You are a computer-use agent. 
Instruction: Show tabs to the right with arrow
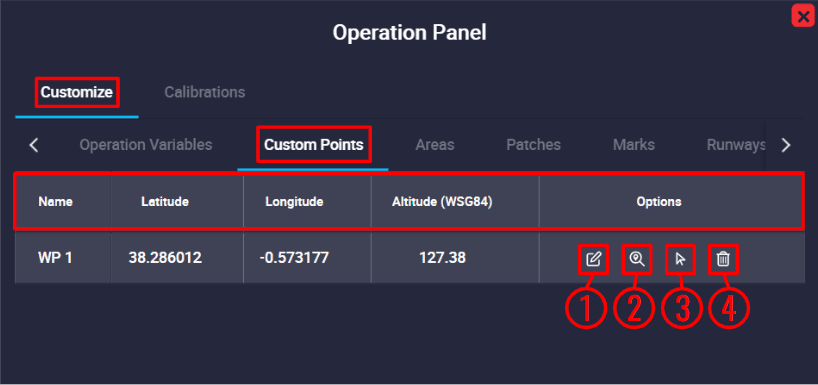click(x=786, y=145)
